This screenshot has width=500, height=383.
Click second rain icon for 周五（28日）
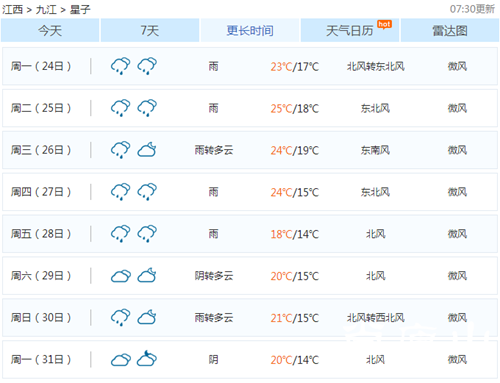tap(147, 233)
